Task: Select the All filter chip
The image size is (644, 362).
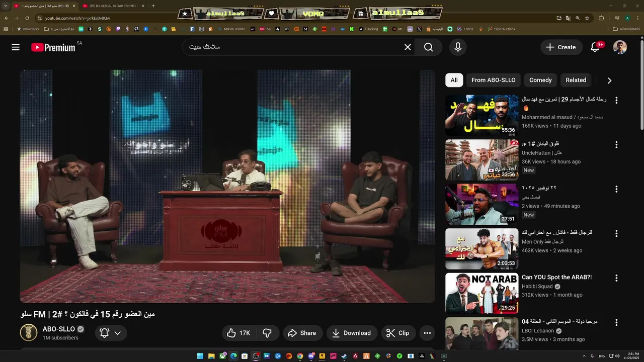Action: pyautogui.click(x=454, y=80)
